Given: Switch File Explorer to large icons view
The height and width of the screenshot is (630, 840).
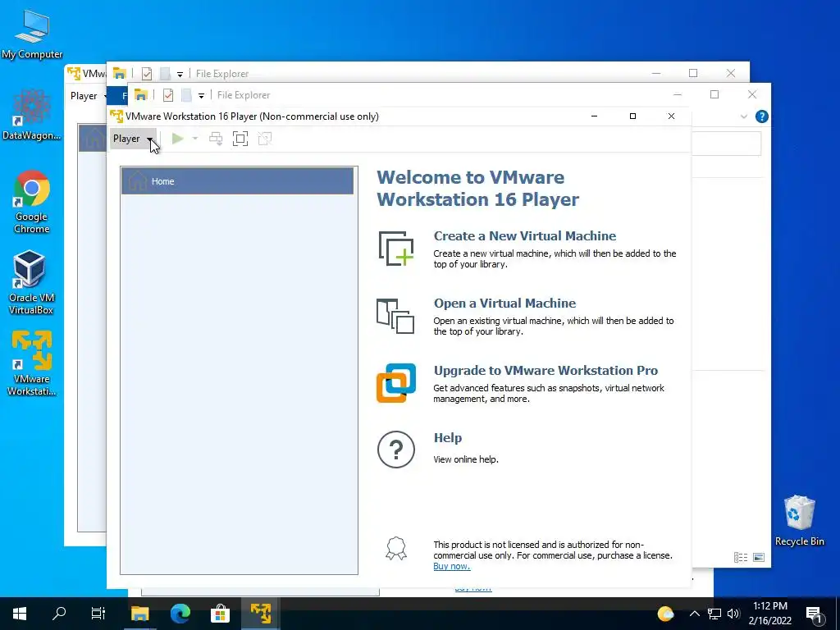Looking at the screenshot, I should pos(759,558).
